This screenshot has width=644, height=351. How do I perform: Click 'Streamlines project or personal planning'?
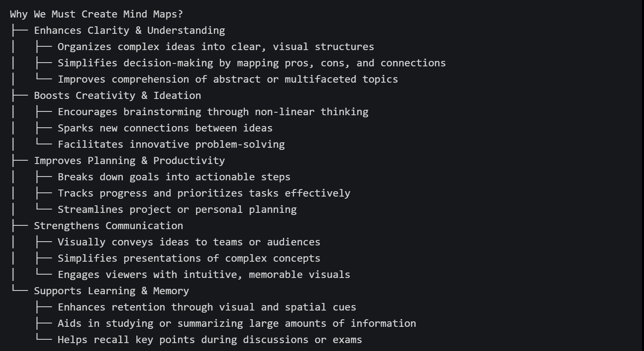[177, 210]
